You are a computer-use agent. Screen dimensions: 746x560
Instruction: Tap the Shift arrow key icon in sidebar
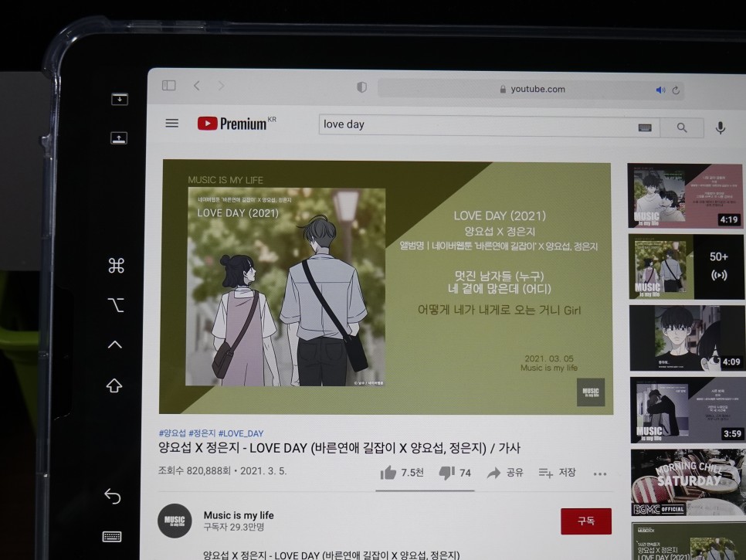point(114,385)
